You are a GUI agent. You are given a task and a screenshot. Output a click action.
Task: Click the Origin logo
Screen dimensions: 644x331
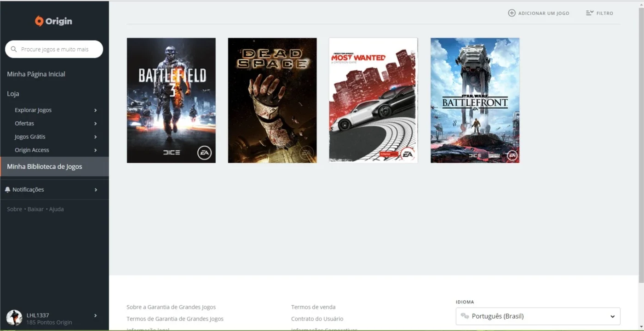(53, 21)
